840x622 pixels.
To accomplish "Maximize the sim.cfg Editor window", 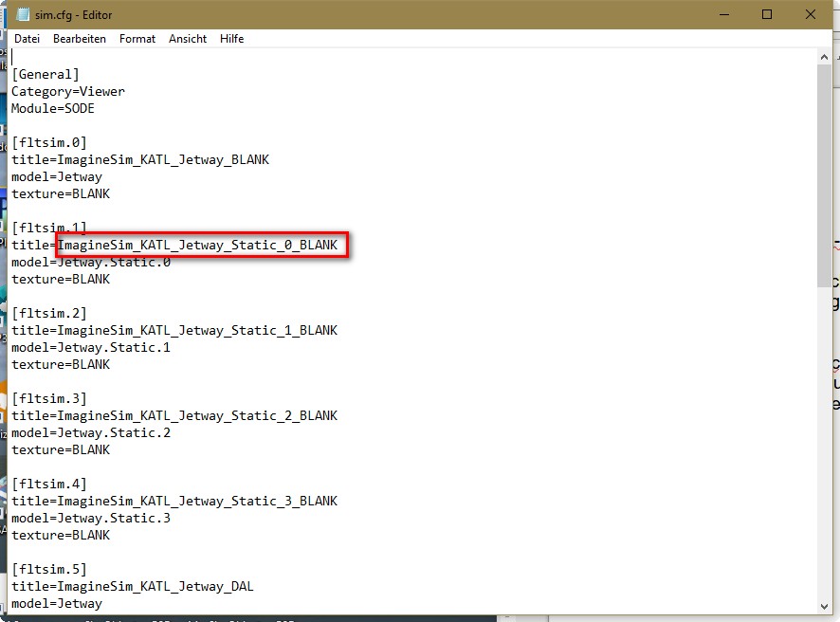I will click(x=767, y=14).
